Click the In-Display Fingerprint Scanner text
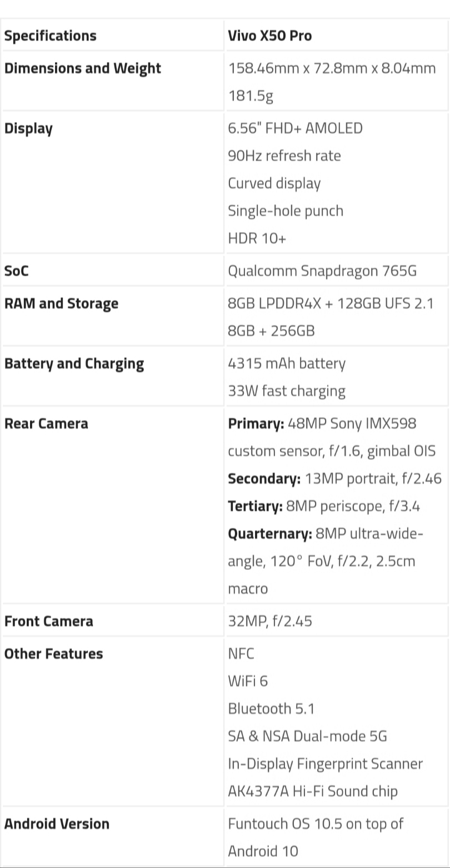450x868 pixels. [x=326, y=764]
